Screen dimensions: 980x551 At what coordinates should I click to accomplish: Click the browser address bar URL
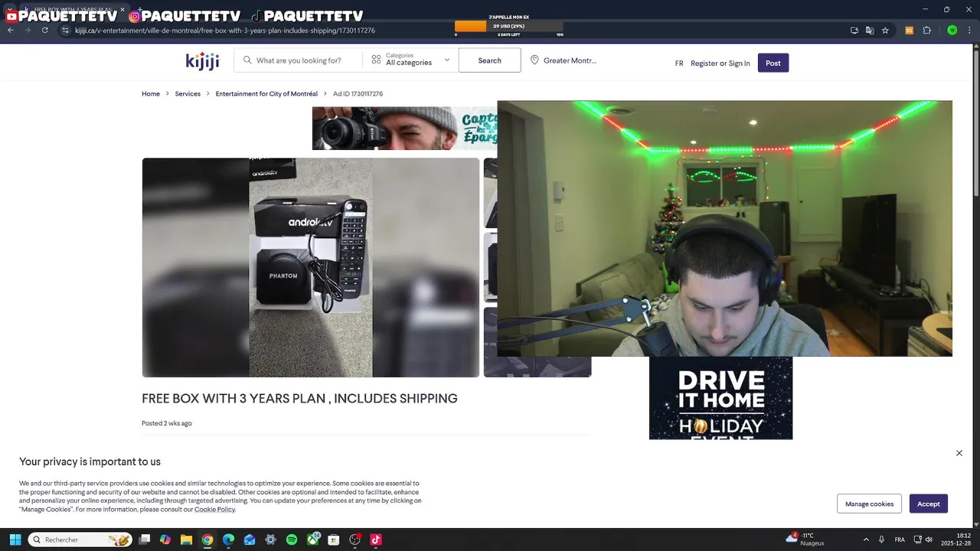point(225,31)
